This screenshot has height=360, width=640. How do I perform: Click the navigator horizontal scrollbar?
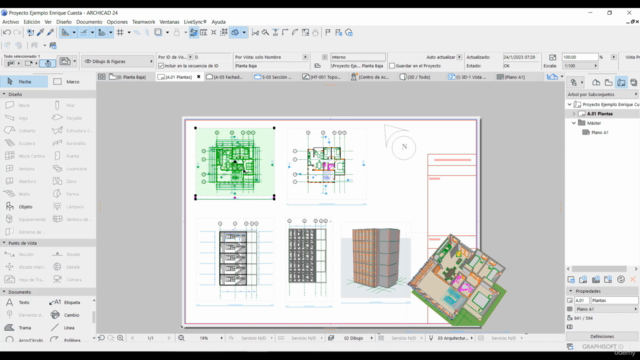599,269
